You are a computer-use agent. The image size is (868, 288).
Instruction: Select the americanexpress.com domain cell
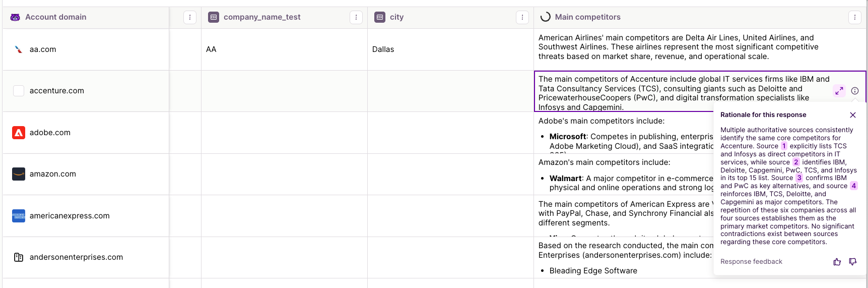[x=86, y=216]
